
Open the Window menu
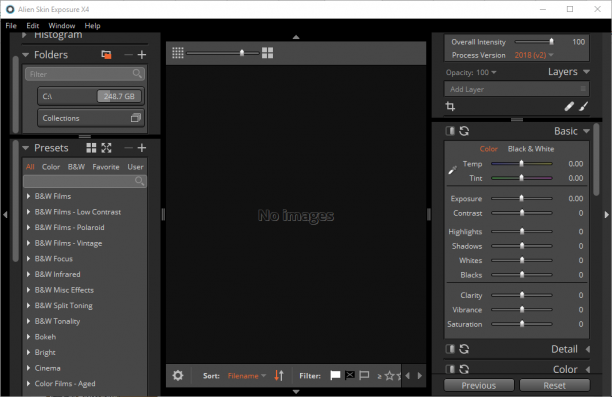coord(62,26)
